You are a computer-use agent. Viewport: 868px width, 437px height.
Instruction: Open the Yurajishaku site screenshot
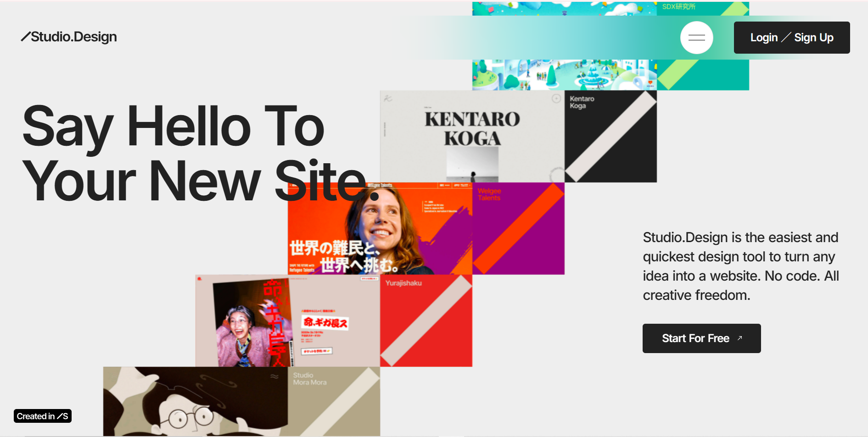click(287, 321)
